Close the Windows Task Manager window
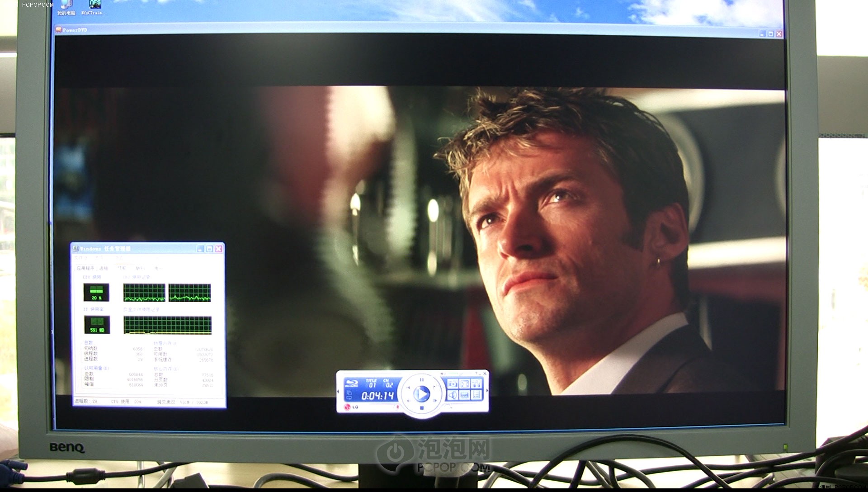The width and height of the screenshot is (868, 492). coord(218,249)
